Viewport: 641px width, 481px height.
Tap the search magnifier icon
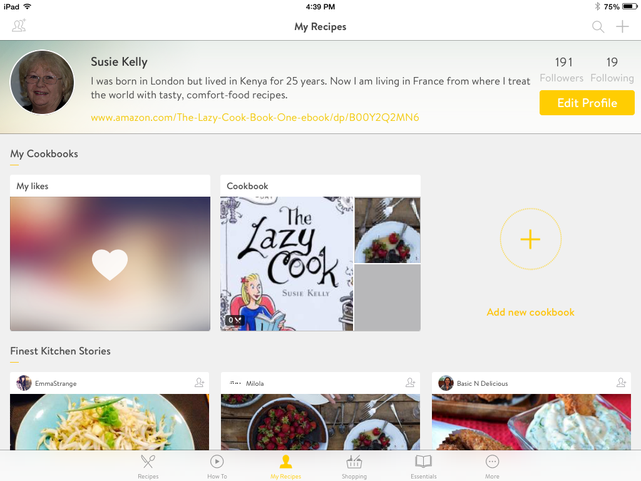[x=598, y=27]
